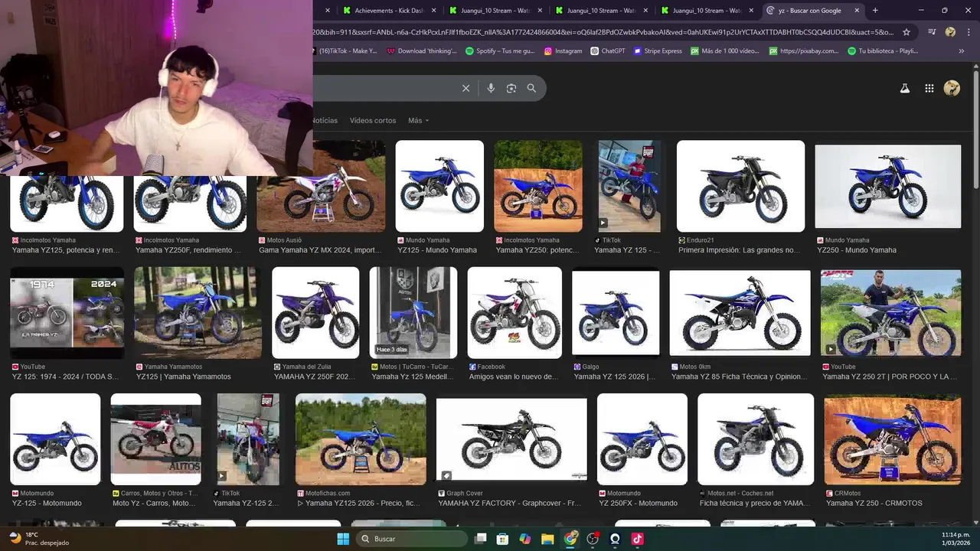
Task: Open Más de 1 000 vídeo... bookmark
Action: click(725, 51)
